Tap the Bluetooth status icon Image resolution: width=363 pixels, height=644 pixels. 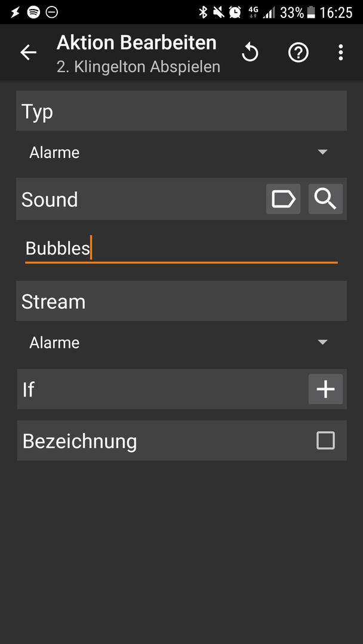[x=203, y=13]
